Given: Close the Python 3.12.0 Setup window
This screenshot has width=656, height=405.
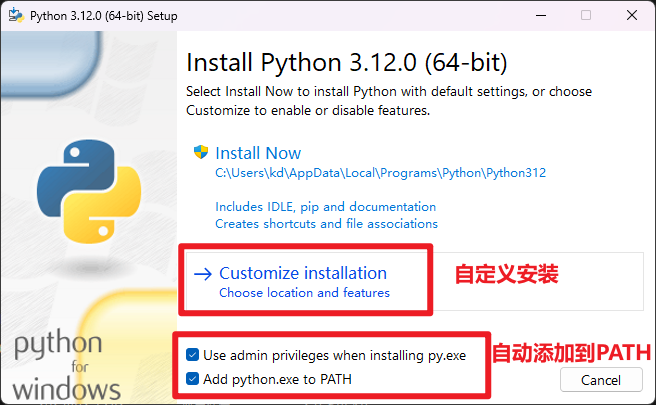Looking at the screenshot, I should click(x=632, y=15).
